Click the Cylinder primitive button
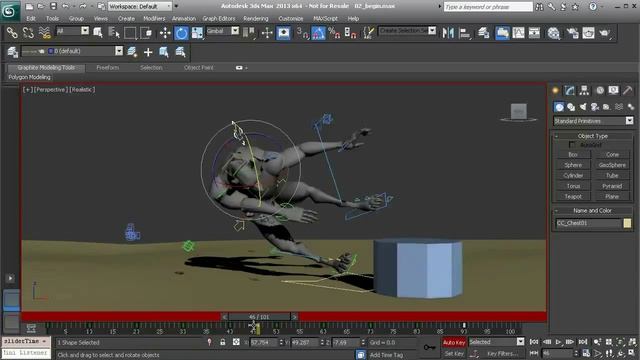The height and width of the screenshot is (360, 640). 573,176
